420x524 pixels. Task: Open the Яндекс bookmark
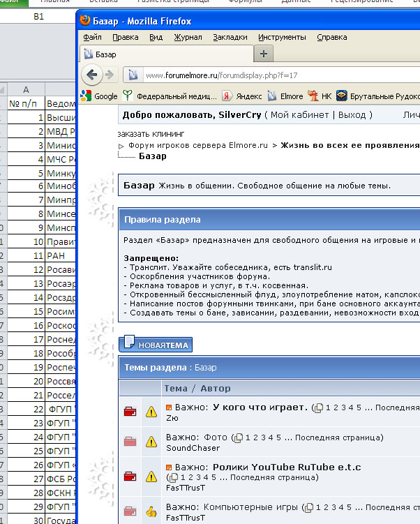pos(242,96)
